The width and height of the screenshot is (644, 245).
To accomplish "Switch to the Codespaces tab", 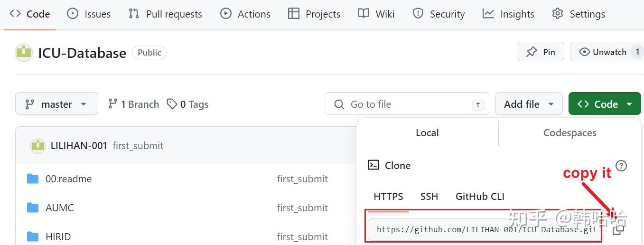I will click(x=569, y=133).
